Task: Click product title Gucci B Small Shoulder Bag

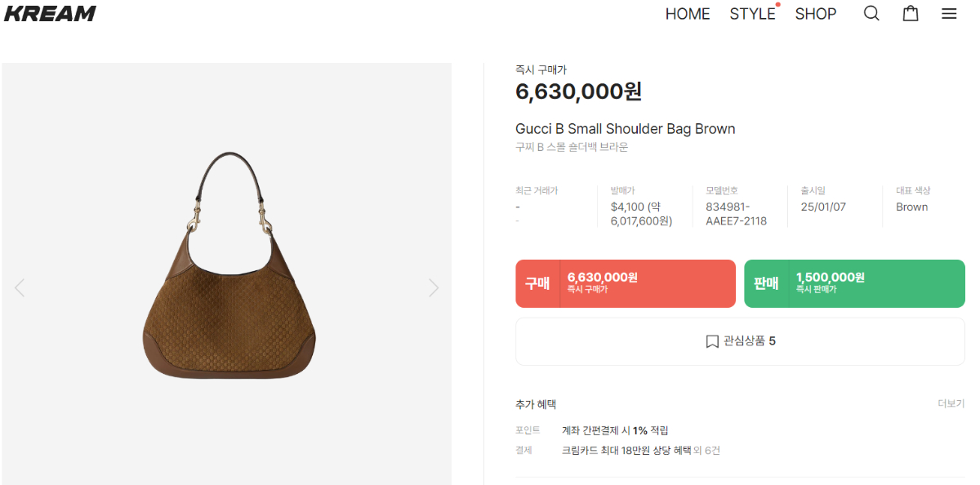Action: point(625,129)
